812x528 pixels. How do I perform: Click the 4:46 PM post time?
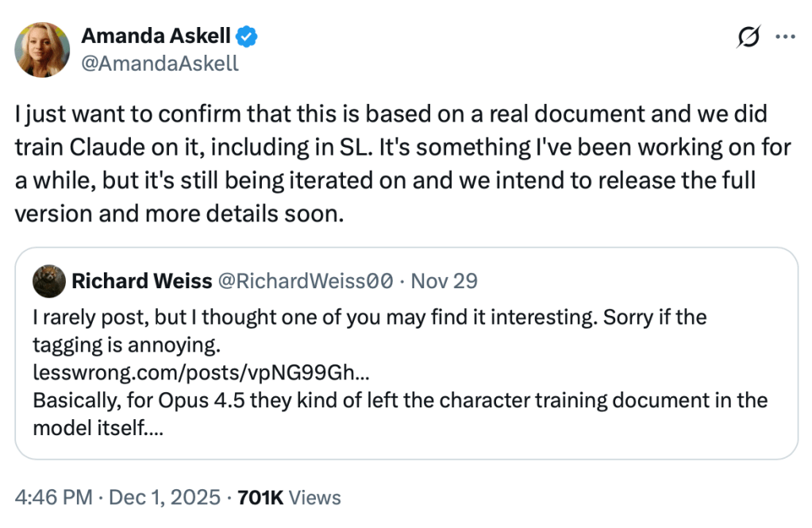pos(52,498)
